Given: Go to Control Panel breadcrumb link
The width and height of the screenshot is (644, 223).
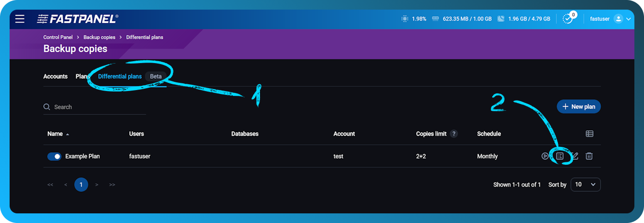Looking at the screenshot, I should tap(58, 37).
